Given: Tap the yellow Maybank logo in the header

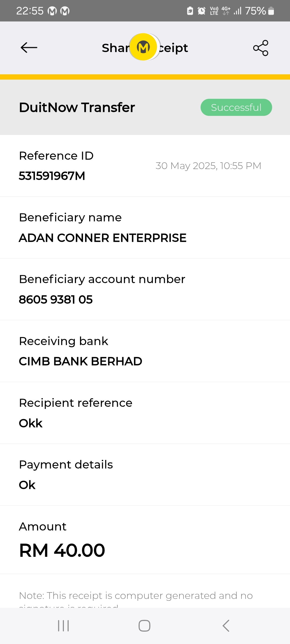Looking at the screenshot, I should (144, 47).
